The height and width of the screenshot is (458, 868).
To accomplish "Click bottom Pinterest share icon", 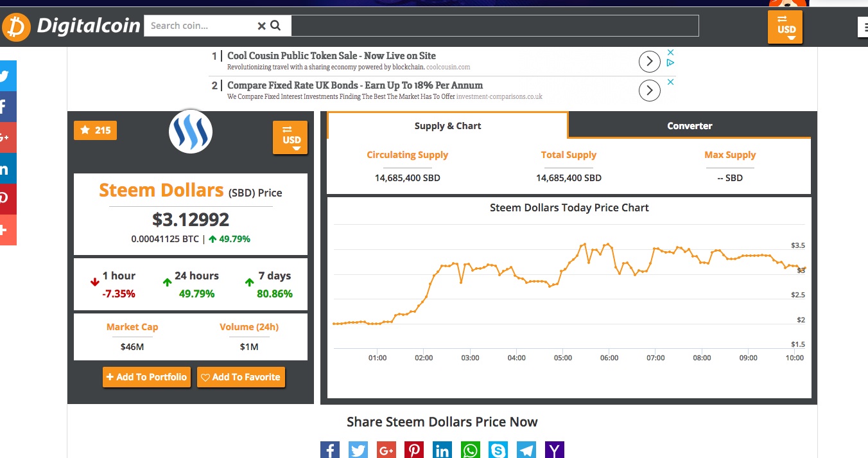I will coord(414,450).
